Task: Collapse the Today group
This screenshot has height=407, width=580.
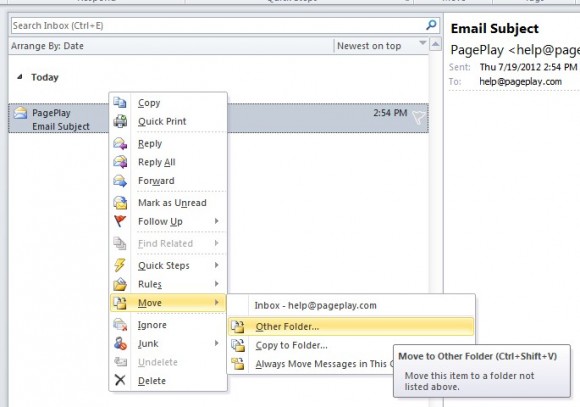Action: click(x=20, y=77)
